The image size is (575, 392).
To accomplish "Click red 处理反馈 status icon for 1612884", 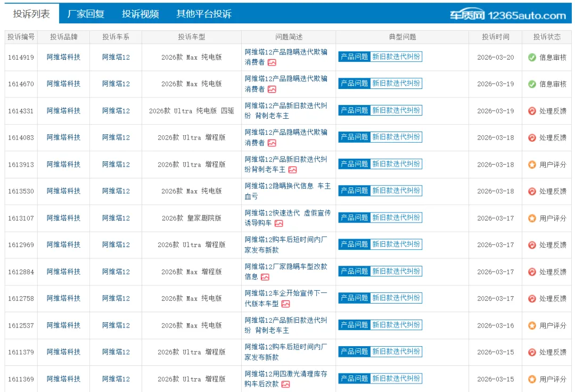I will tap(532, 272).
